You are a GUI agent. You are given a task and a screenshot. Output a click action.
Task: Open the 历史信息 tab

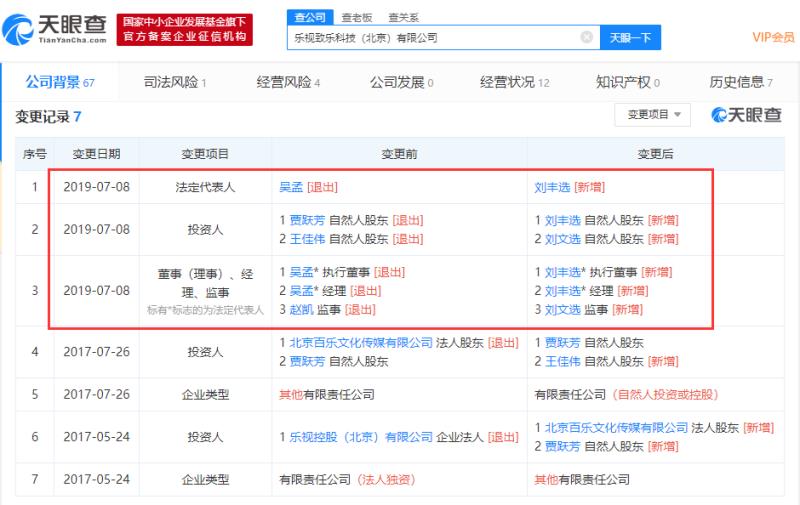(741, 82)
